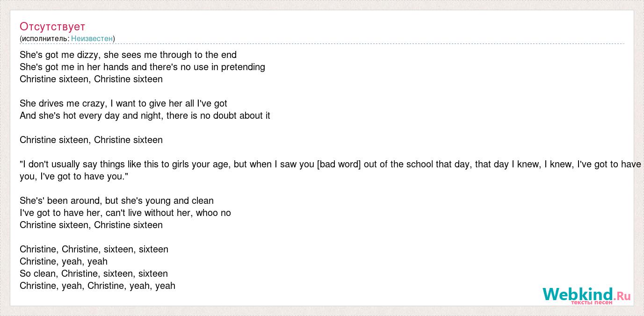Click the line "you, I've got to have you."
Screen dimensions: 644x316
coord(74,176)
